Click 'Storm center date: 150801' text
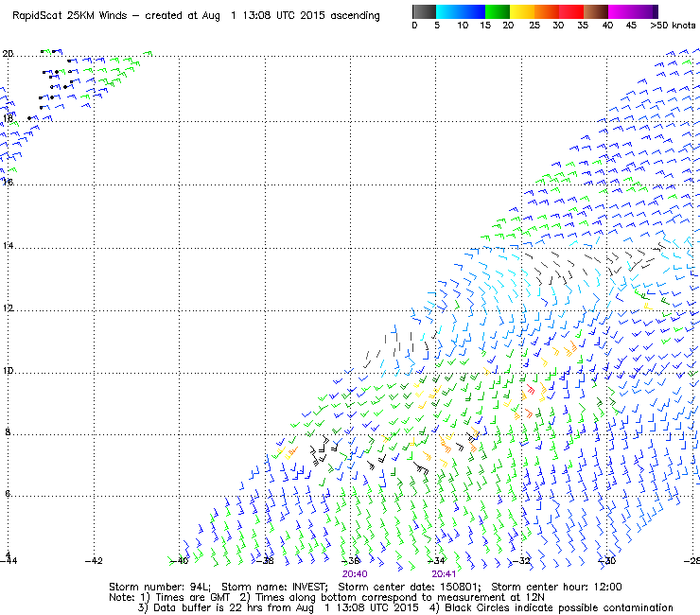 (x=410, y=587)
